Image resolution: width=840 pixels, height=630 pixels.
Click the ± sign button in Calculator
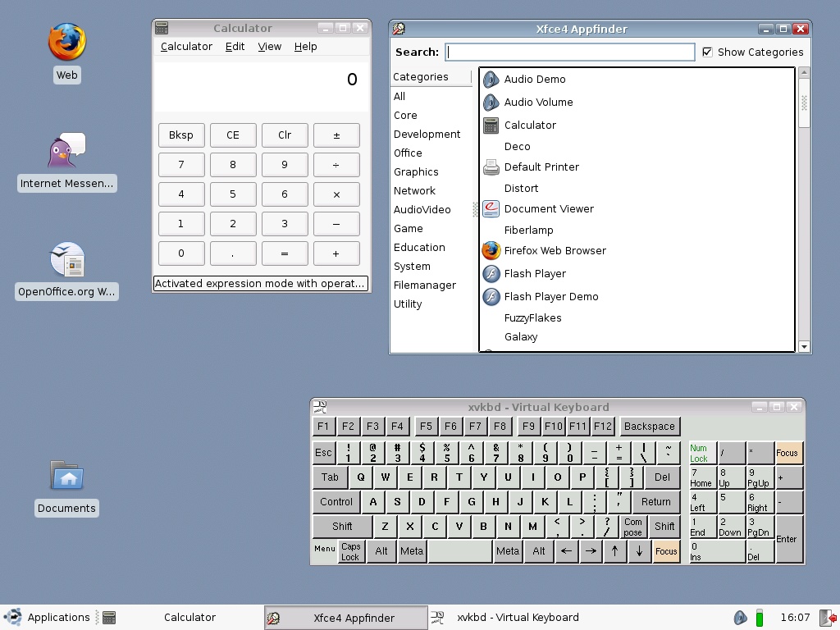coord(336,135)
